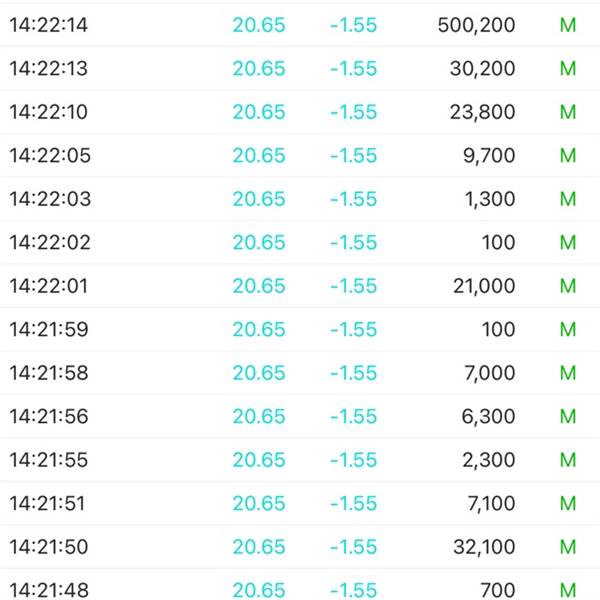
Task: Tap the M marker in the 14:21:48 row
Action: point(568,590)
